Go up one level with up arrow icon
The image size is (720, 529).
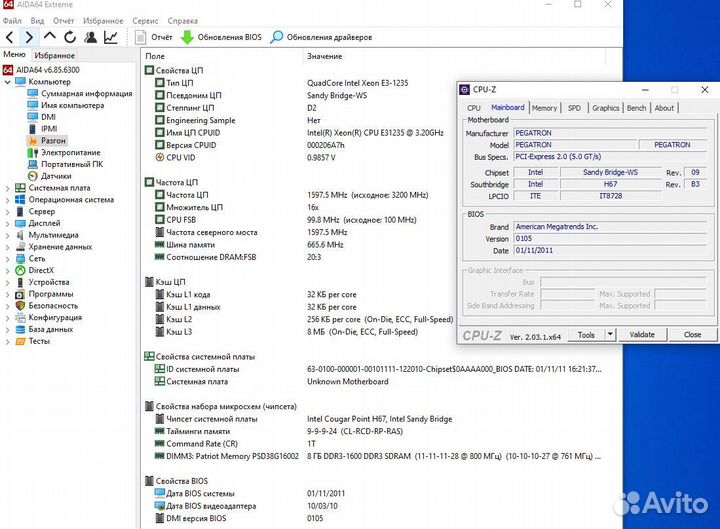coord(50,36)
